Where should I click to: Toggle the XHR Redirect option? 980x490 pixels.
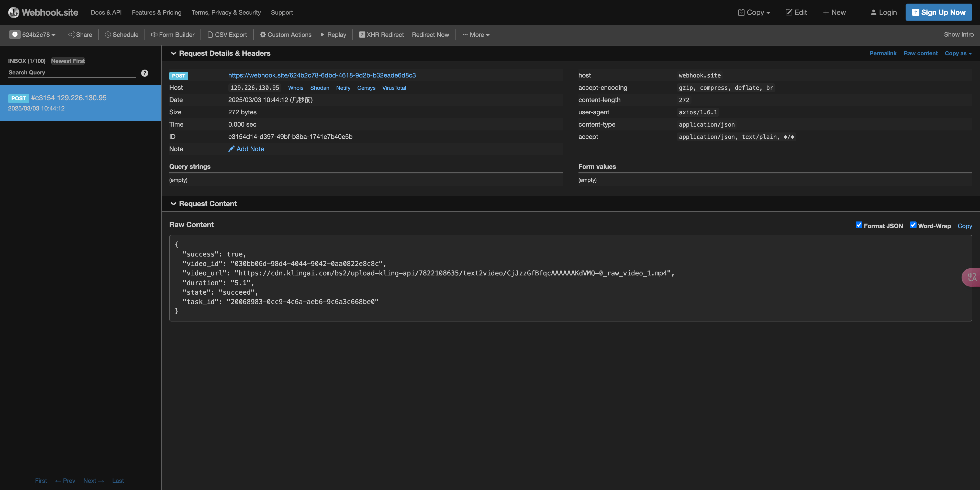(x=381, y=35)
